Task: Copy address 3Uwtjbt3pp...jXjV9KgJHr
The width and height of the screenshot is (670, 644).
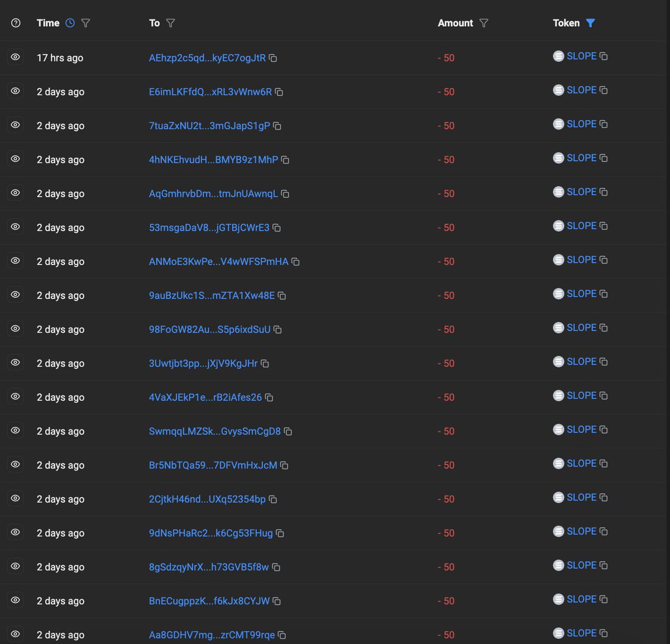Action: (x=265, y=364)
